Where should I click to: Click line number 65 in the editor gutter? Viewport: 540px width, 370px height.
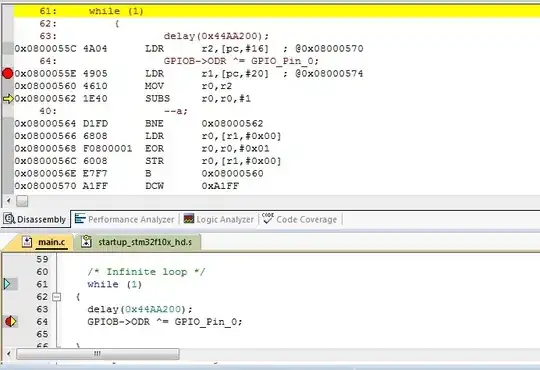click(42, 334)
